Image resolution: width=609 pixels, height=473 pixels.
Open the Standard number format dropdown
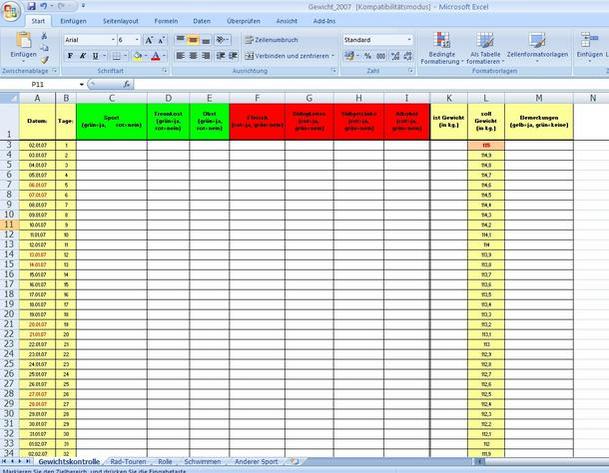click(x=409, y=40)
